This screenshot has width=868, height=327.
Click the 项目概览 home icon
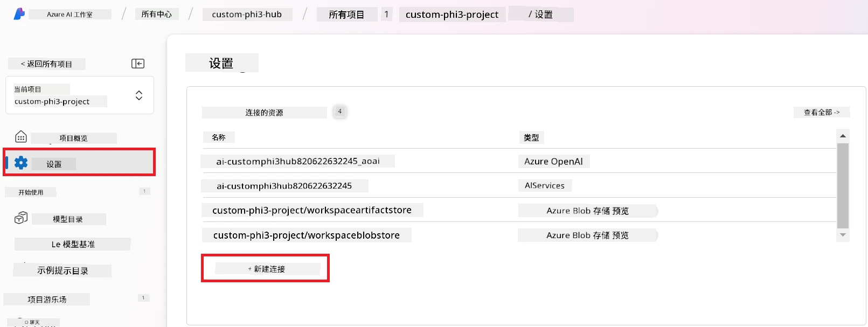(21, 137)
